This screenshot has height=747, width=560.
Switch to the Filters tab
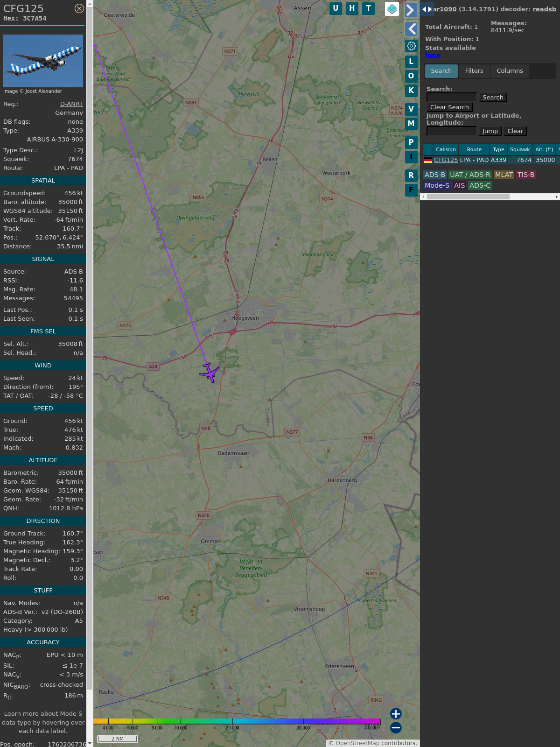pos(474,71)
